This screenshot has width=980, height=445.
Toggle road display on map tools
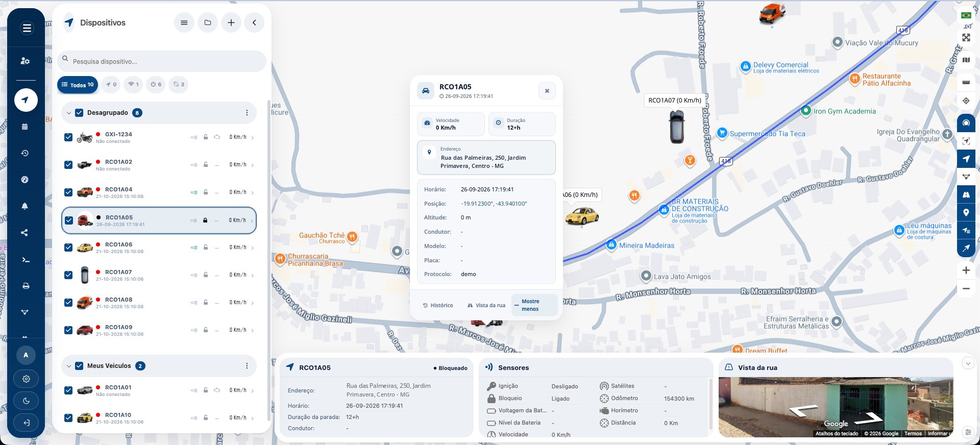[966, 194]
